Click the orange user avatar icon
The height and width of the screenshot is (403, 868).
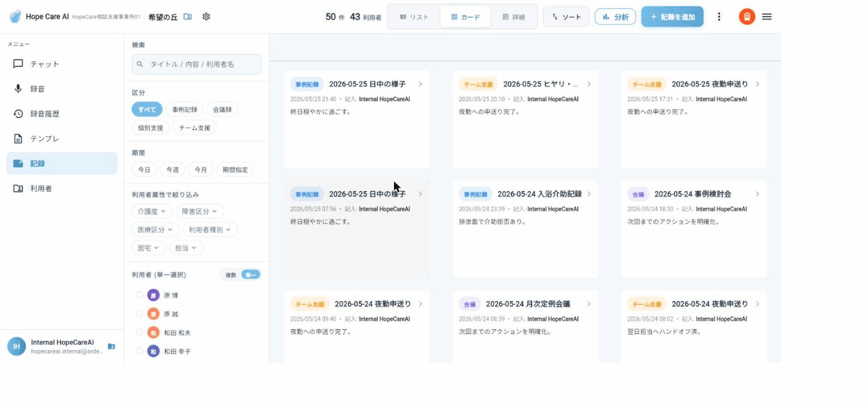747,17
